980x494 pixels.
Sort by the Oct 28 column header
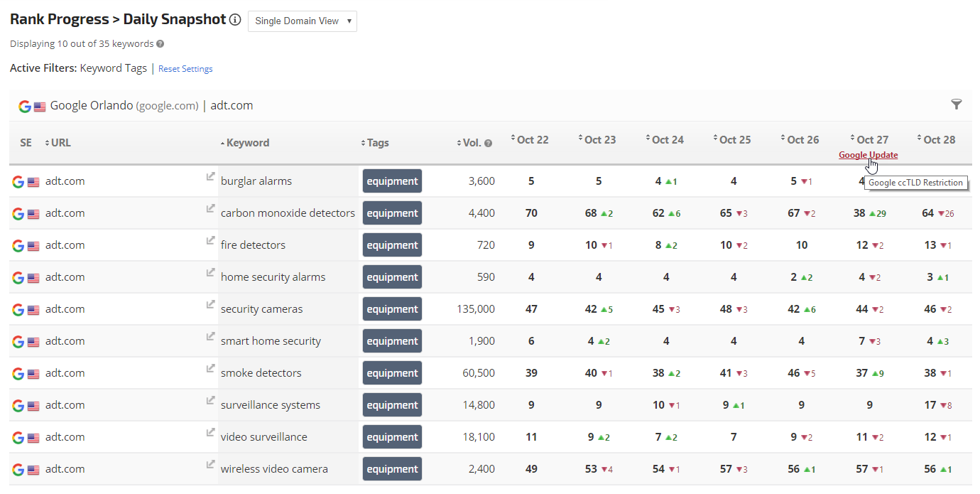939,140
